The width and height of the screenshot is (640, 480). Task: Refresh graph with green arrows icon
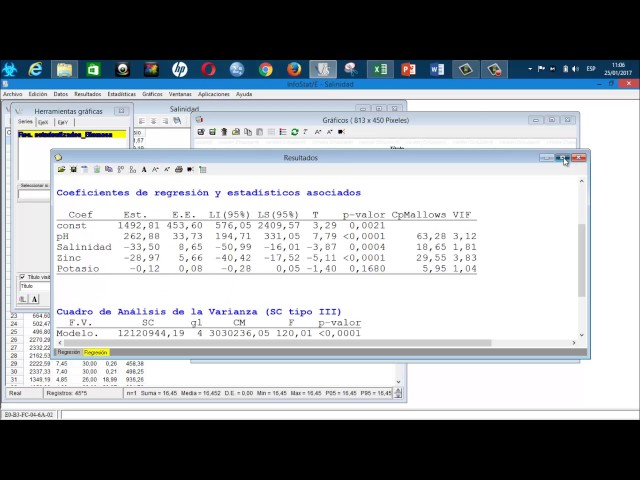pyautogui.click(x=295, y=132)
